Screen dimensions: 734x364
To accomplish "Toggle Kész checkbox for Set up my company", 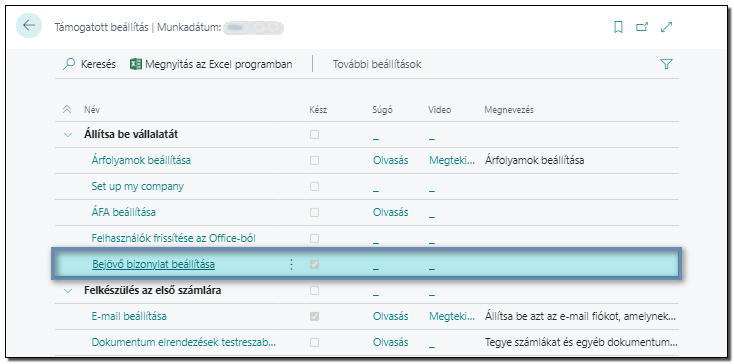I will 315,186.
